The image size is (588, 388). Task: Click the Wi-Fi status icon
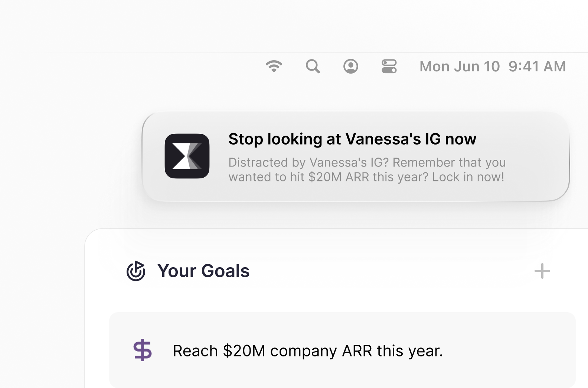click(x=274, y=66)
